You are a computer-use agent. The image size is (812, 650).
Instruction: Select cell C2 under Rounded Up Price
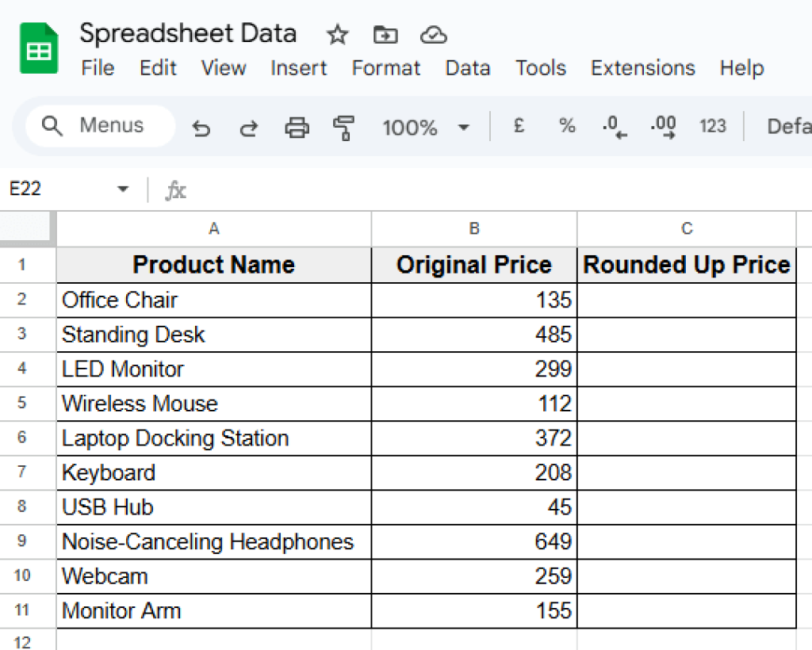tap(686, 300)
